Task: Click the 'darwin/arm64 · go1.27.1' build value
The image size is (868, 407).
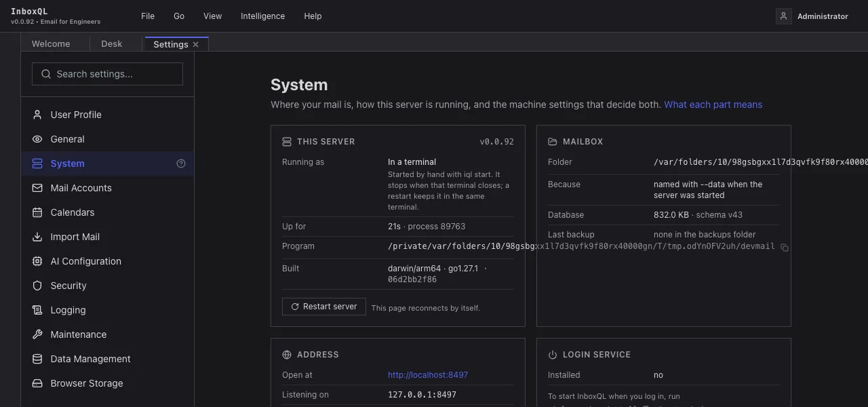Action: [433, 269]
